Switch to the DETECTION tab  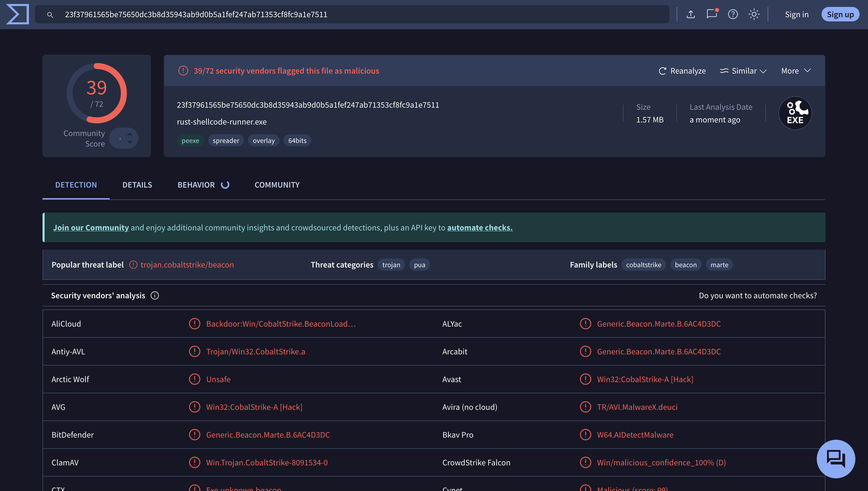pyautogui.click(x=76, y=185)
